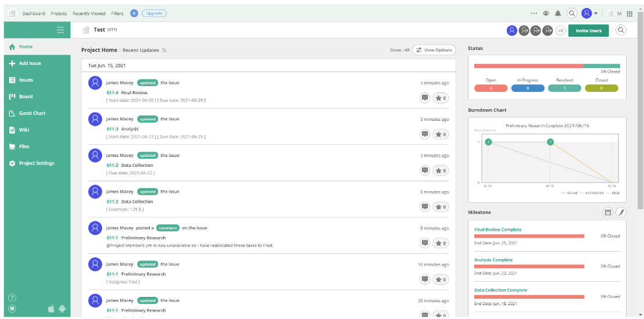Click the Final Review Complete progress bar
Image resolution: width=644 pixels, height=319 pixels.
(529, 236)
